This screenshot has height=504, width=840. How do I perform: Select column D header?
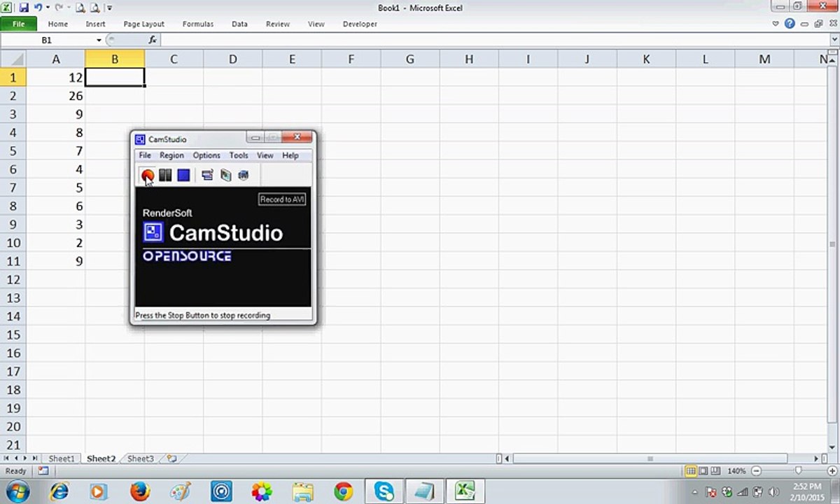point(232,59)
